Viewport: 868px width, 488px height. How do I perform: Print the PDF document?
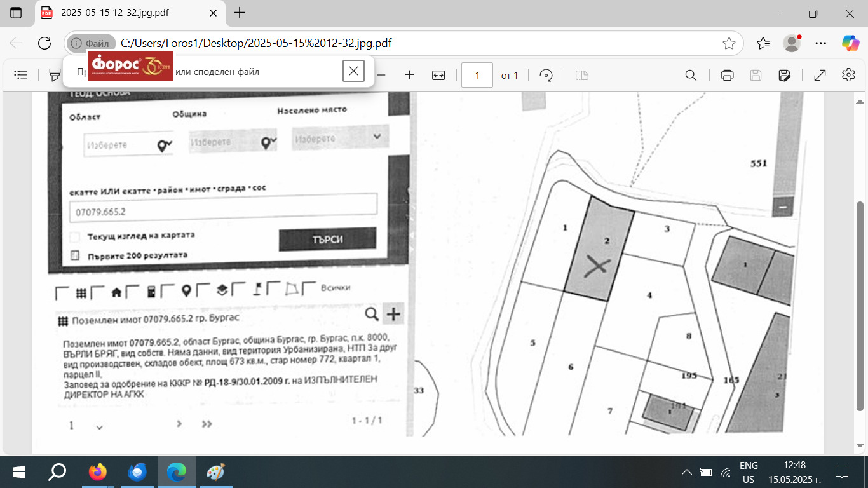pyautogui.click(x=727, y=75)
